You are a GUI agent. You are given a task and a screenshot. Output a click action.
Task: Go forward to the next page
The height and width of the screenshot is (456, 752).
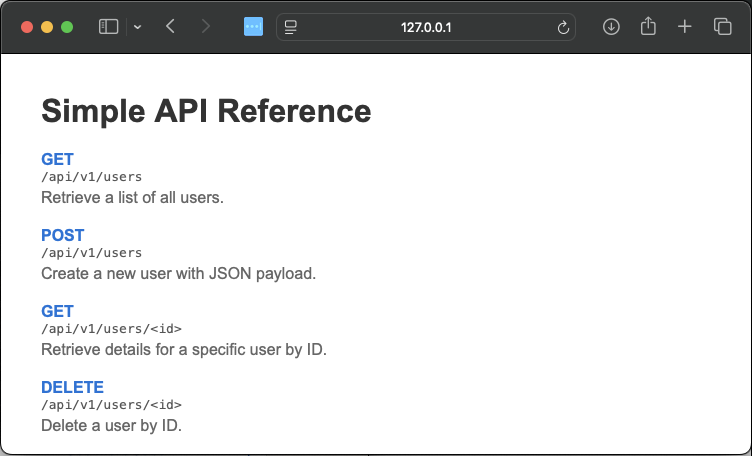point(205,27)
